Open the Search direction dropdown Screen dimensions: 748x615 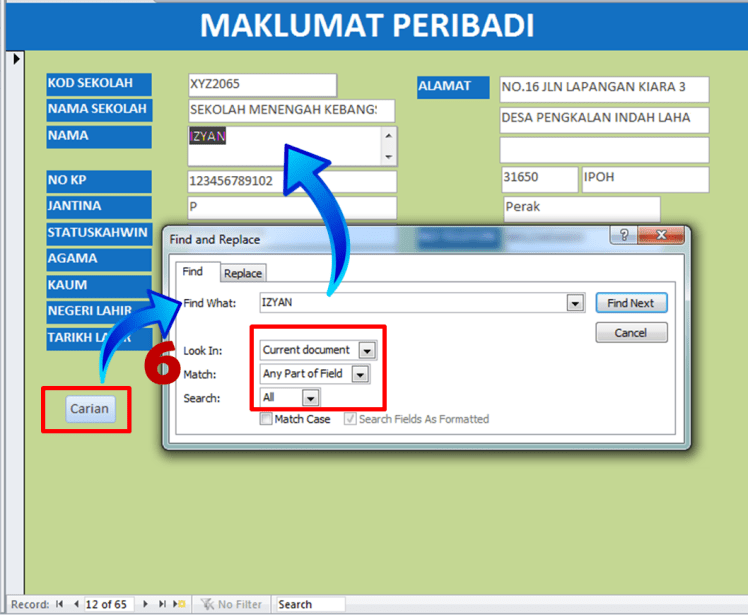pos(310,397)
